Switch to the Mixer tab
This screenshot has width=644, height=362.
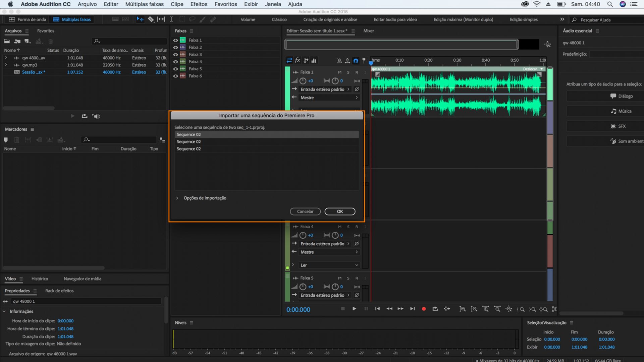tap(368, 31)
